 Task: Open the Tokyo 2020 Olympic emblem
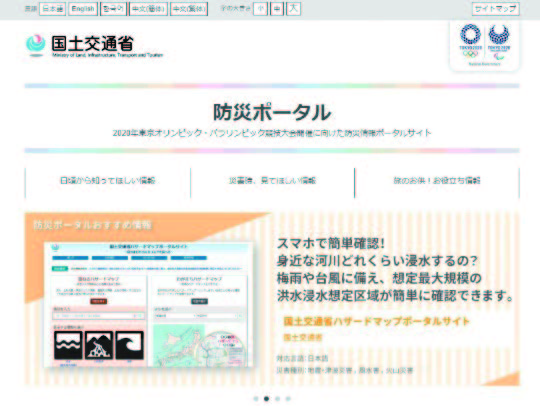(x=470, y=41)
